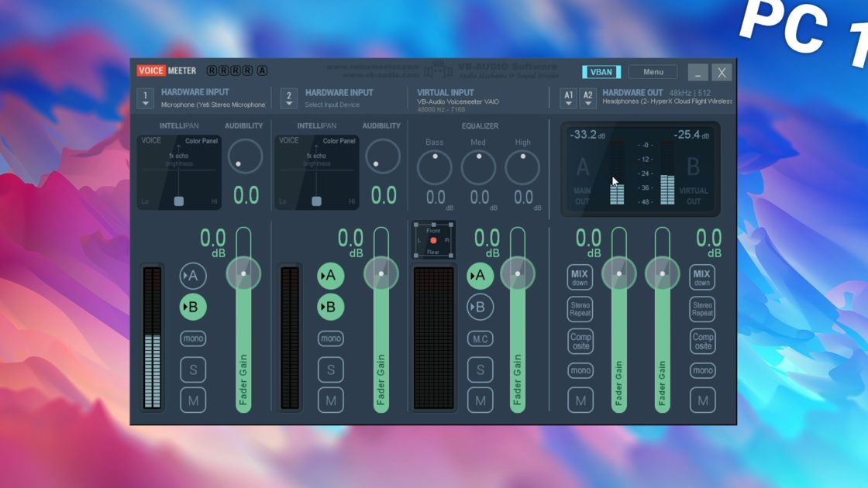Viewport: 868px width, 488px height.
Task: Open the Menu button
Action: click(653, 72)
